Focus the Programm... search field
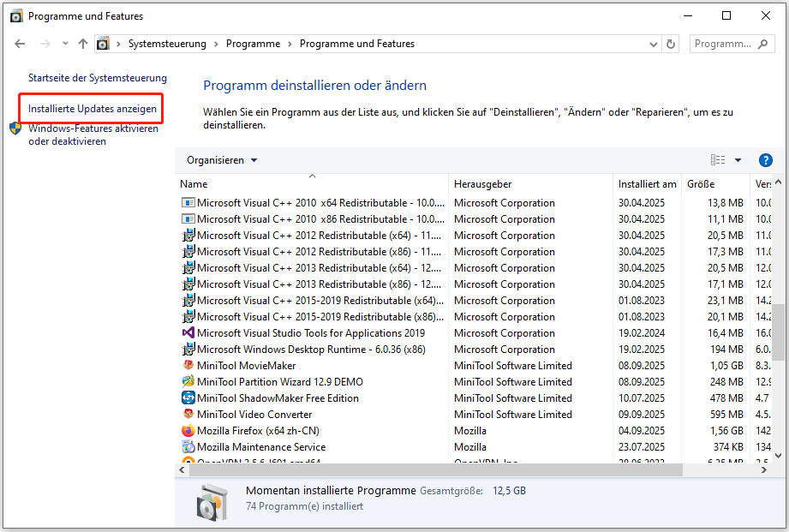The width and height of the screenshot is (789, 532). pyautogui.click(x=732, y=44)
